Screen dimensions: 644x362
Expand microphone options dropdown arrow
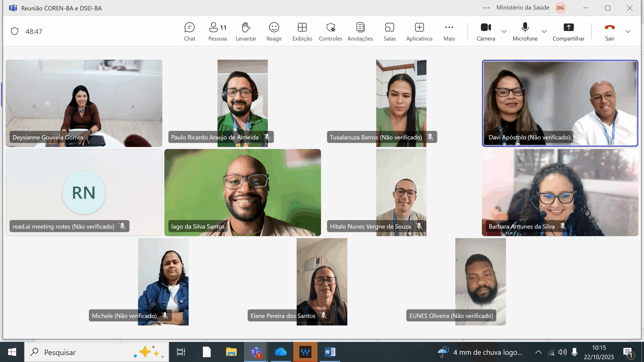[544, 31]
